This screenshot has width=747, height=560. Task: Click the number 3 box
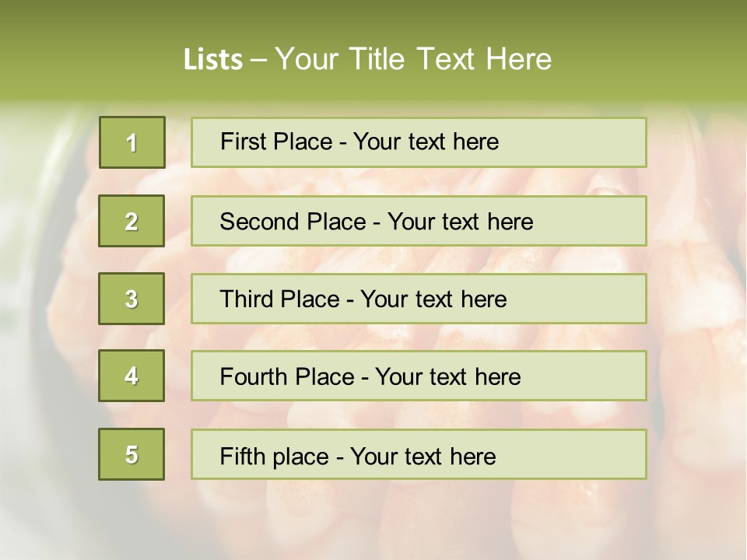point(132,299)
